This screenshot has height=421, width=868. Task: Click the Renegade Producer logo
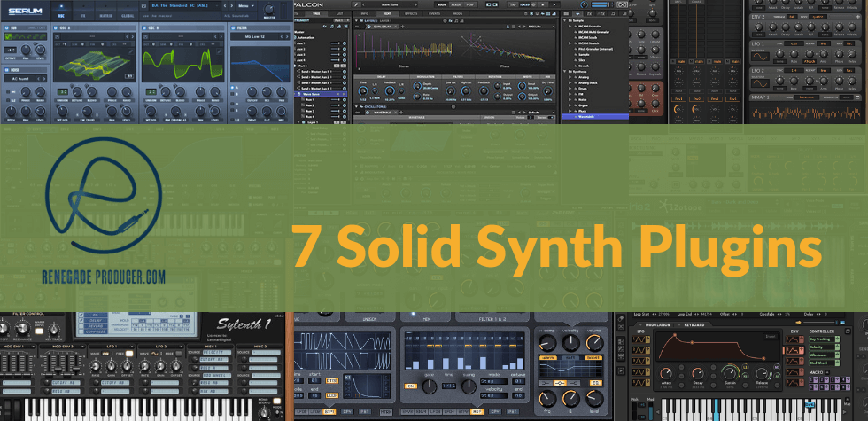click(105, 210)
